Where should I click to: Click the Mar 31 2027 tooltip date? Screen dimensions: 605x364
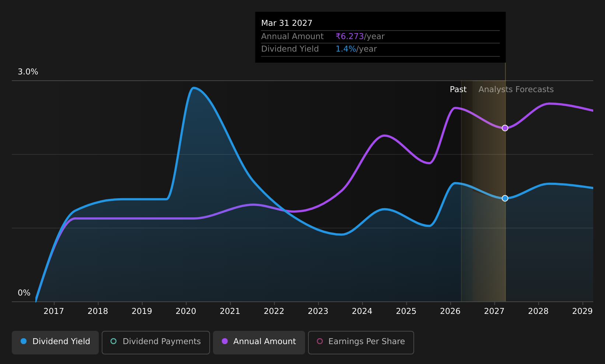click(287, 23)
